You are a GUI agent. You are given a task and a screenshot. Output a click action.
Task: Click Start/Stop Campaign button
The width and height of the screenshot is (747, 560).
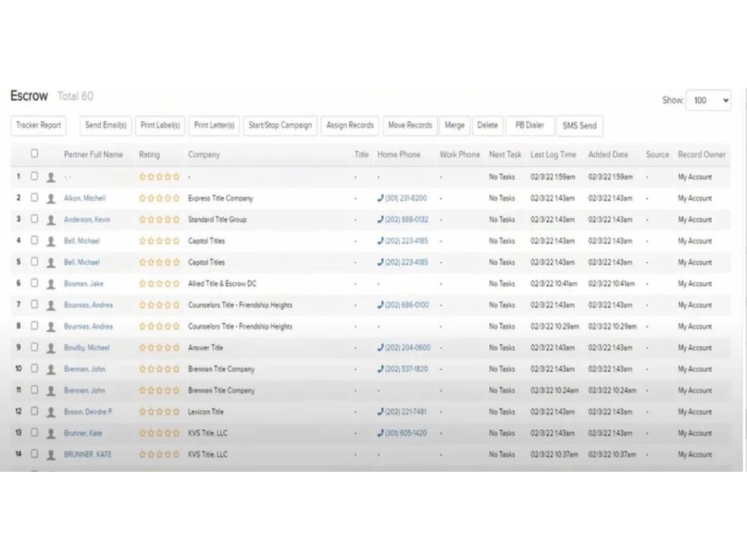click(x=280, y=125)
